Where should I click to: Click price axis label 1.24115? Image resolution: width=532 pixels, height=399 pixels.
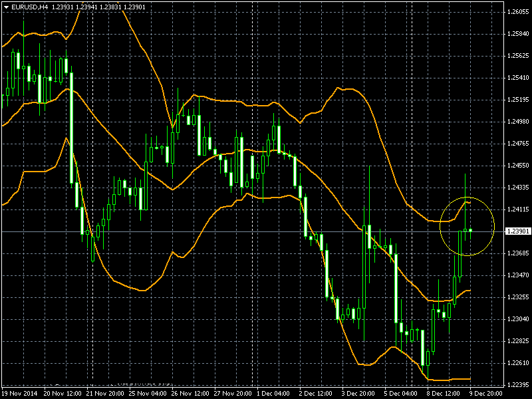(518, 209)
